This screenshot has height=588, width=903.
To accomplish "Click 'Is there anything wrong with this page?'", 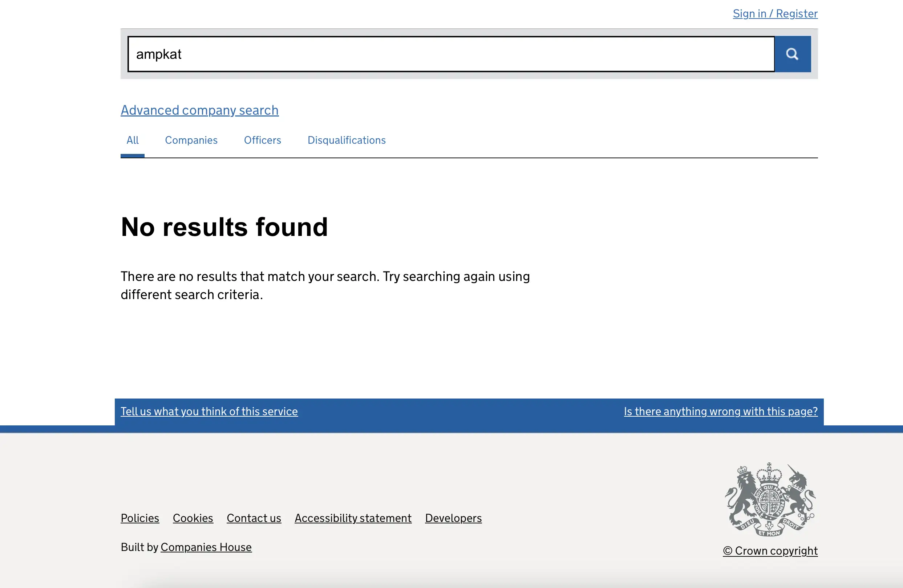I will click(721, 411).
